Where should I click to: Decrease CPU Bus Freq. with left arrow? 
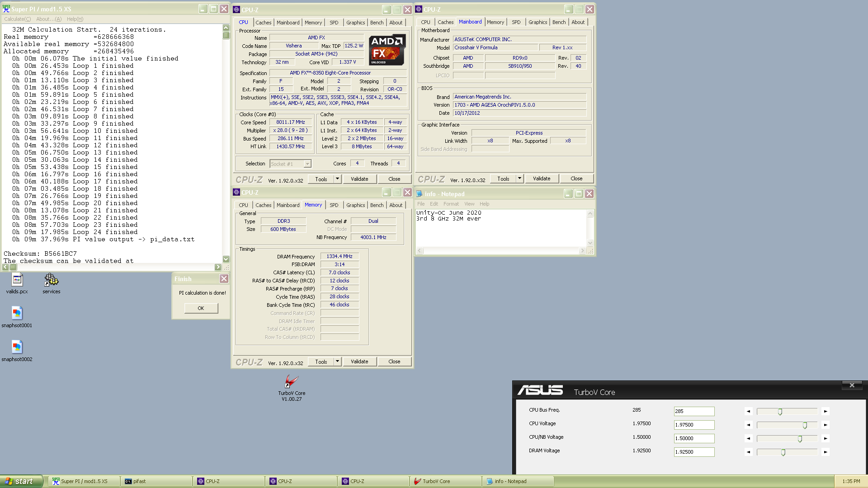[x=748, y=411]
